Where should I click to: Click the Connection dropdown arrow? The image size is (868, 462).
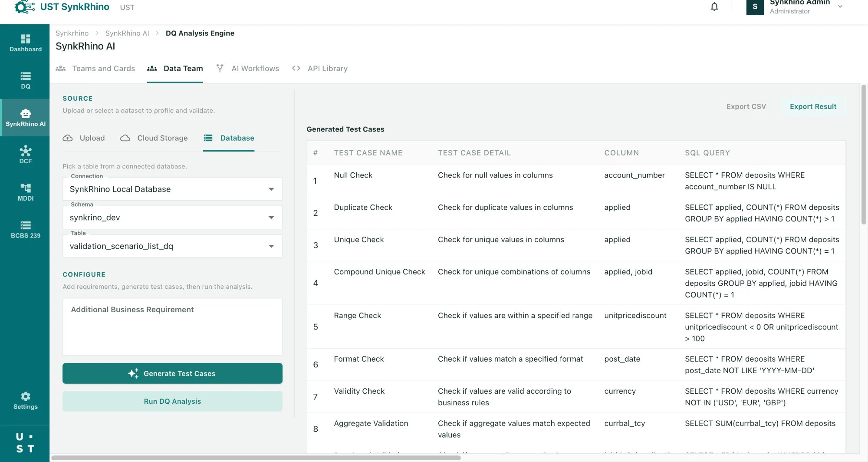(x=271, y=189)
